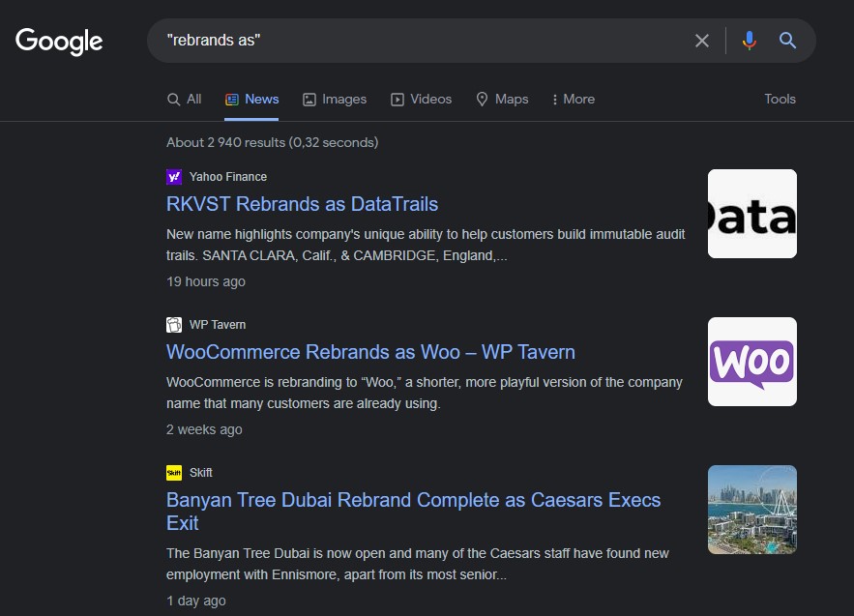Open the Videos tab

tap(421, 99)
